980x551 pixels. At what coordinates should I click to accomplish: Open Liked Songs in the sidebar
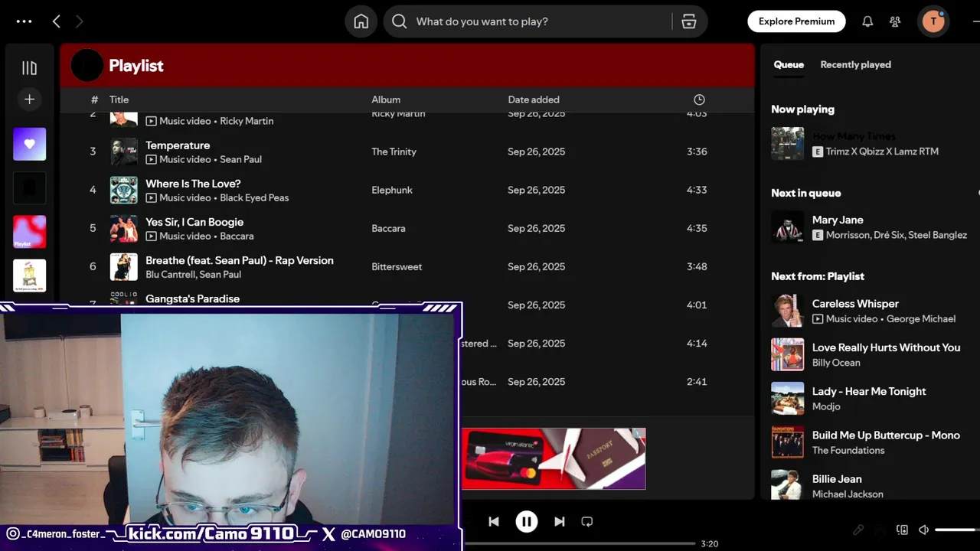29,144
